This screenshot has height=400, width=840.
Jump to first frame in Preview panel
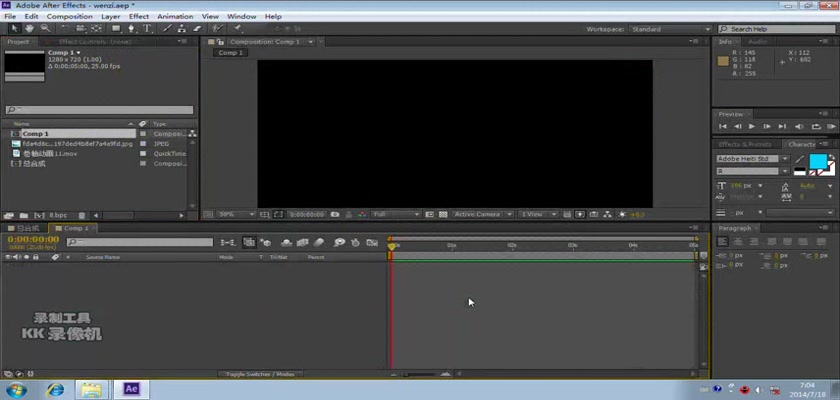pyautogui.click(x=723, y=126)
